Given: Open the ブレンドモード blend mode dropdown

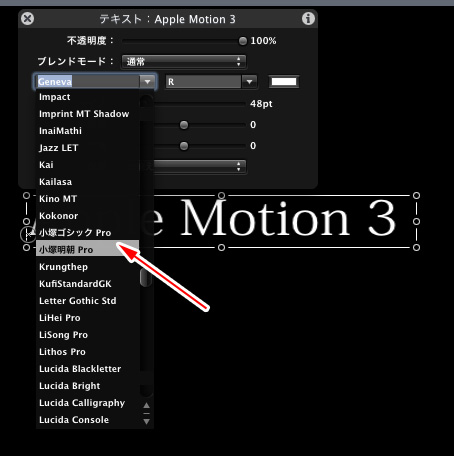Looking at the screenshot, I should (184, 62).
